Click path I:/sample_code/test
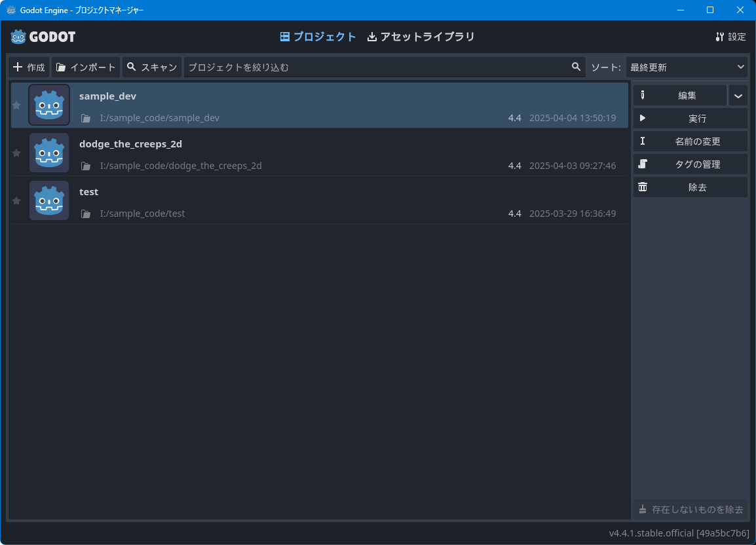756x545 pixels. [x=142, y=214]
